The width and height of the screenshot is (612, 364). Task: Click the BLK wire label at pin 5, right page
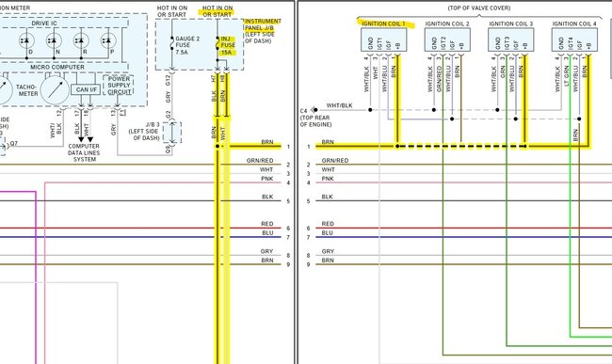pos(327,197)
